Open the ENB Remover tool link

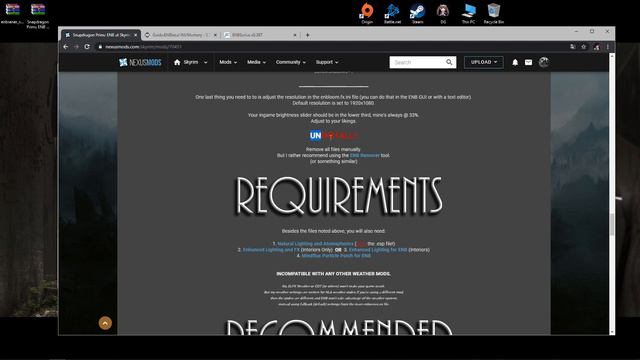(364, 155)
